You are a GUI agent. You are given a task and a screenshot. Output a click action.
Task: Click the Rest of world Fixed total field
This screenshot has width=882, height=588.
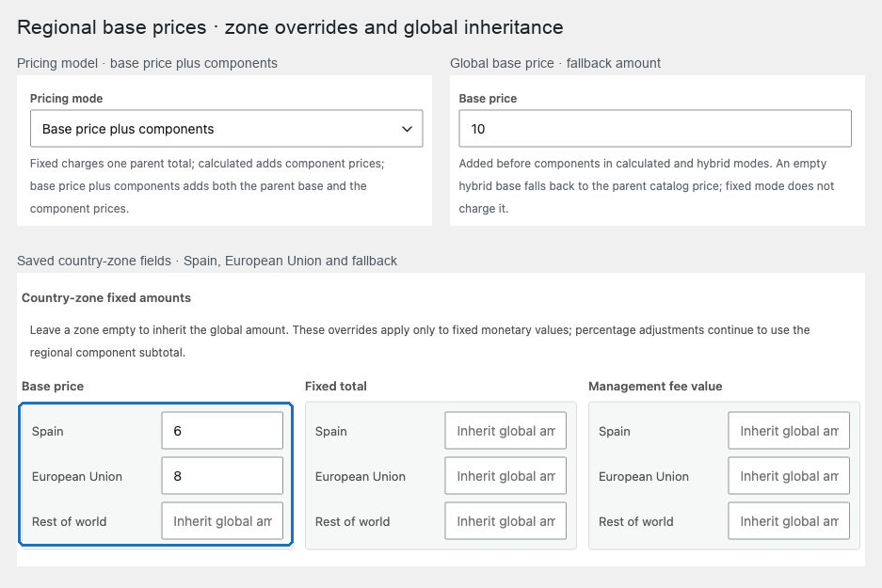coord(505,520)
